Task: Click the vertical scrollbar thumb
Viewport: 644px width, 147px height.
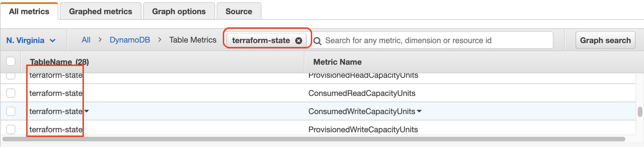Action: click(640, 112)
